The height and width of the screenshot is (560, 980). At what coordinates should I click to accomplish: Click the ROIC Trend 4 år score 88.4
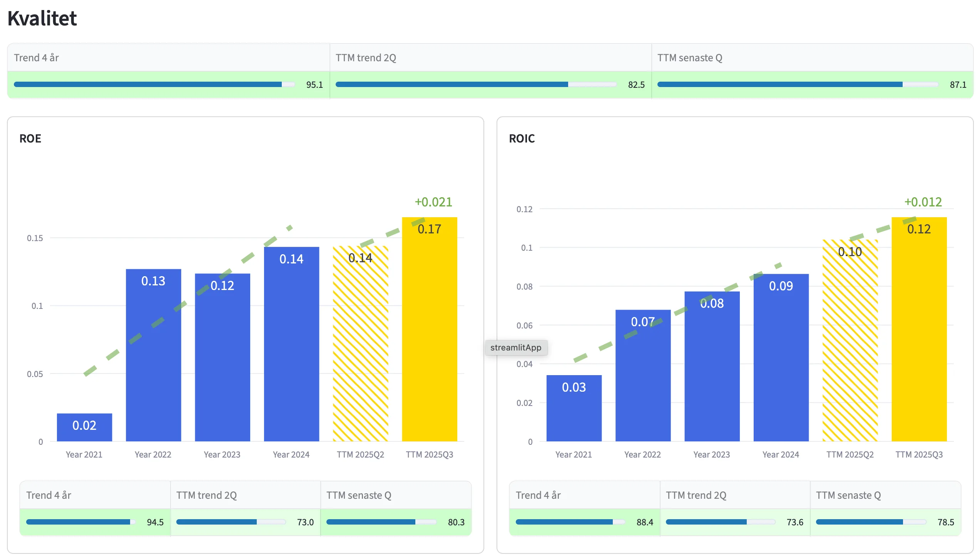coord(645,522)
